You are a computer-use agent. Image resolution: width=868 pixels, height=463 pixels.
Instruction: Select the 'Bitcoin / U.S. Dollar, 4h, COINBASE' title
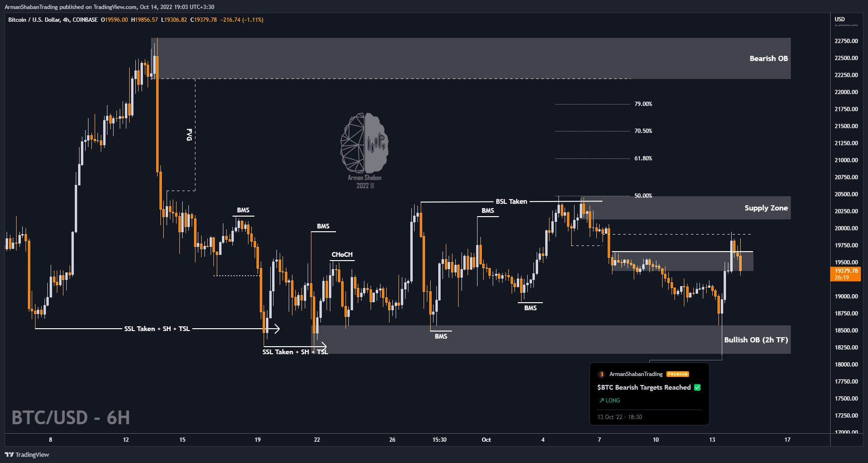coord(53,20)
